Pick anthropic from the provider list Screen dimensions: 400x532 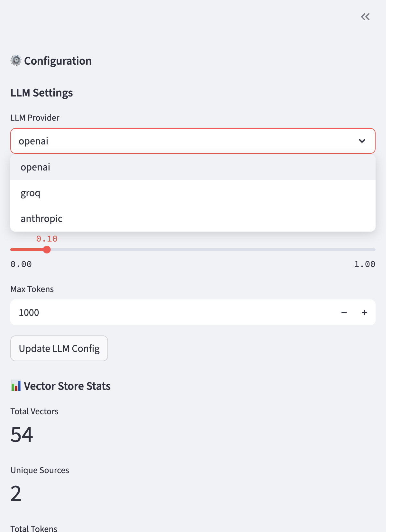(193, 219)
